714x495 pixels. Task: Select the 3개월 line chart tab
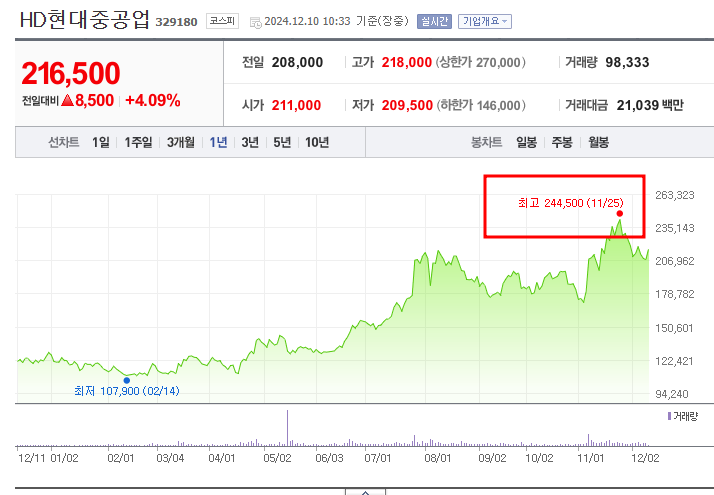click(180, 143)
